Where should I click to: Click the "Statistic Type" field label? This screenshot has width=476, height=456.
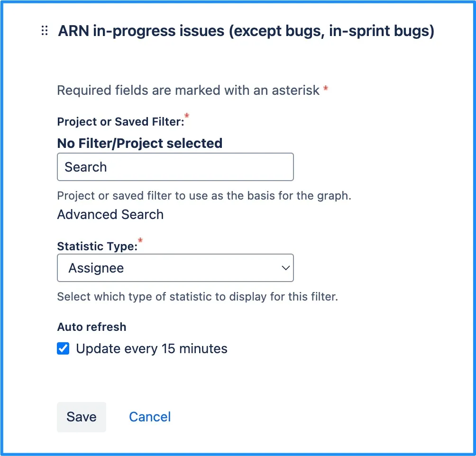click(x=97, y=246)
